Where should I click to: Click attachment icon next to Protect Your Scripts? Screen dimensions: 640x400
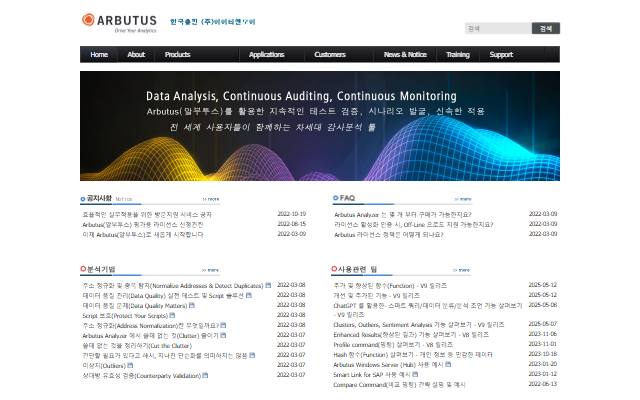pos(172,315)
